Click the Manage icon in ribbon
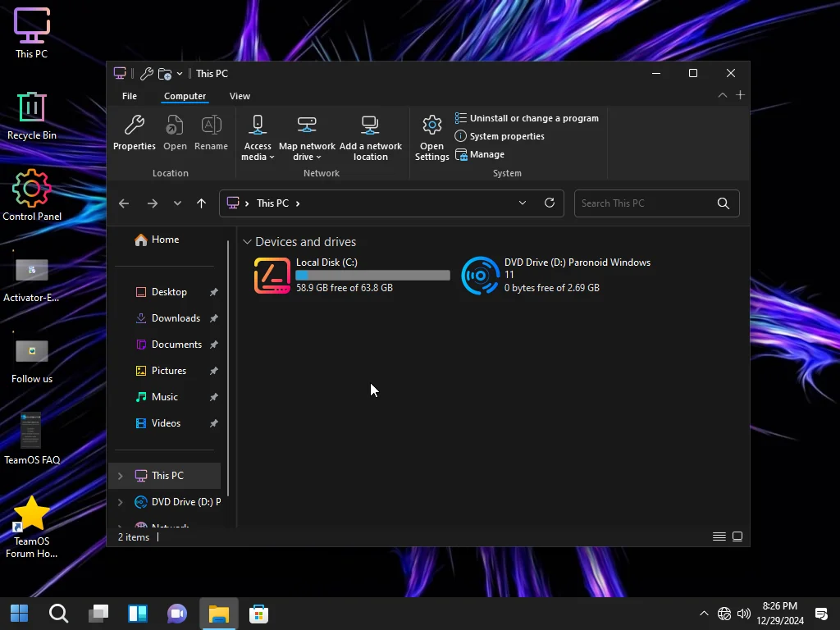 coord(461,155)
